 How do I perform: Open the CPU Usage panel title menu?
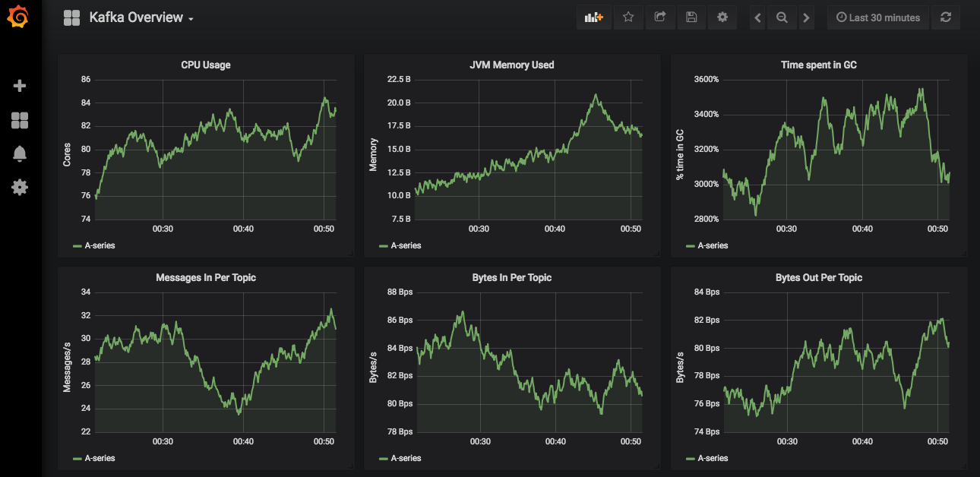point(206,65)
